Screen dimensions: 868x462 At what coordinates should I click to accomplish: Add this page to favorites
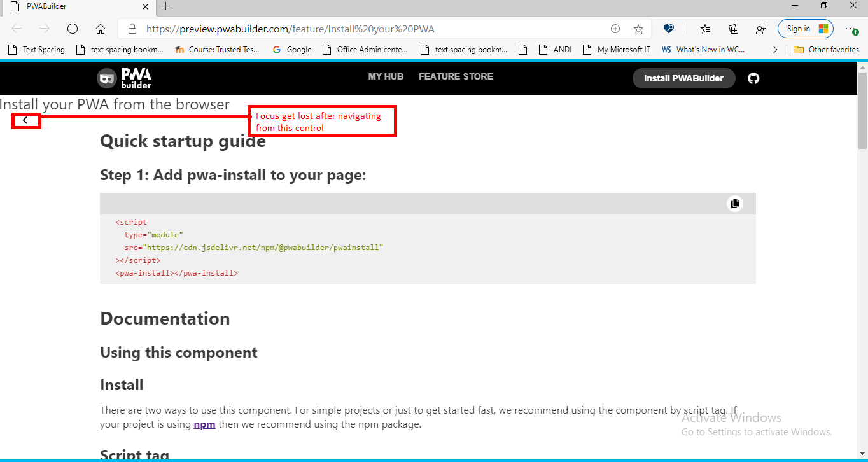(638, 29)
